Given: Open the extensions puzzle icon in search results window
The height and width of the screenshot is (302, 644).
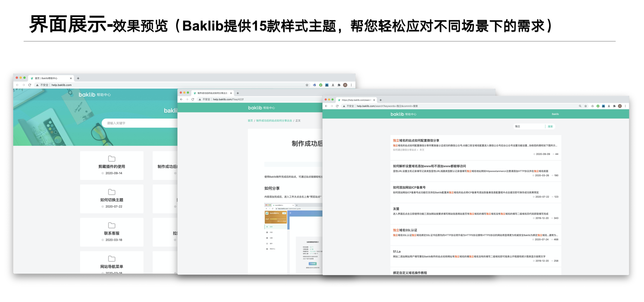Looking at the screenshot, I should click(x=614, y=106).
